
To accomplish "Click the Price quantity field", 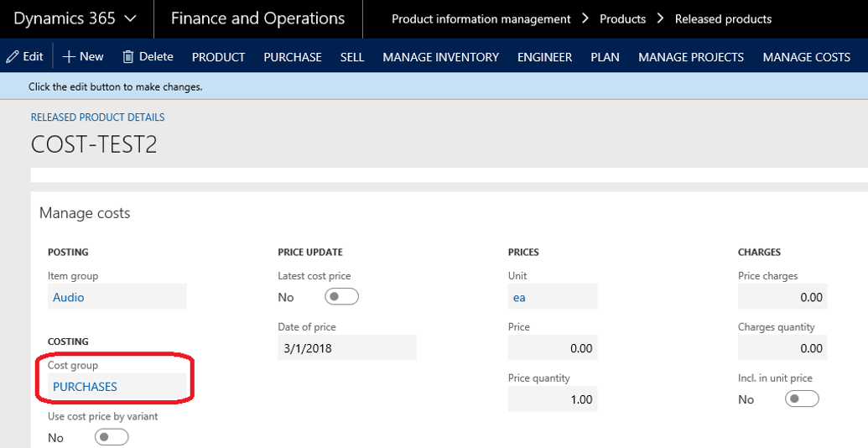I will pos(553,399).
